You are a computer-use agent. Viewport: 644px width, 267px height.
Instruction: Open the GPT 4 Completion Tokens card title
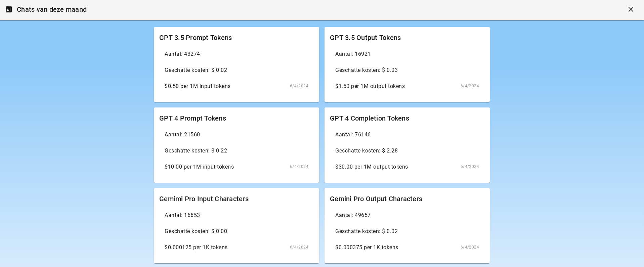[370, 118]
